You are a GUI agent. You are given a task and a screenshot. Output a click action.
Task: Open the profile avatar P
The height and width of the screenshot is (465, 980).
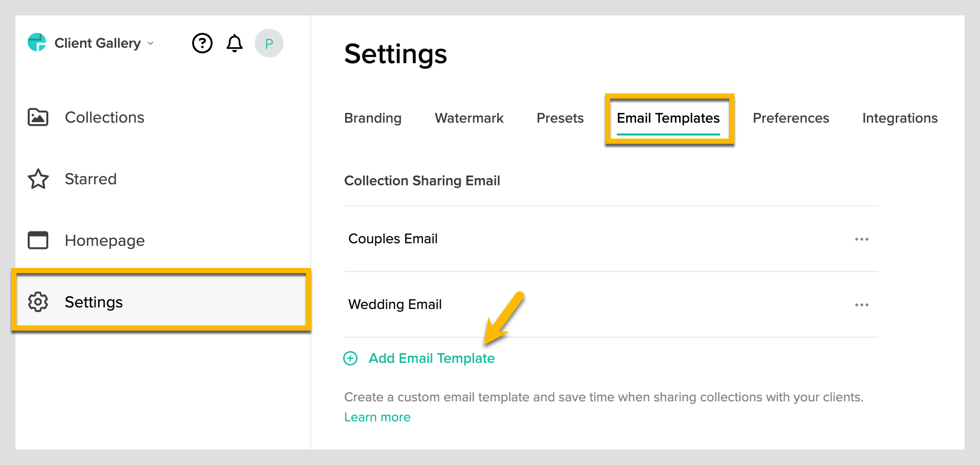click(269, 43)
